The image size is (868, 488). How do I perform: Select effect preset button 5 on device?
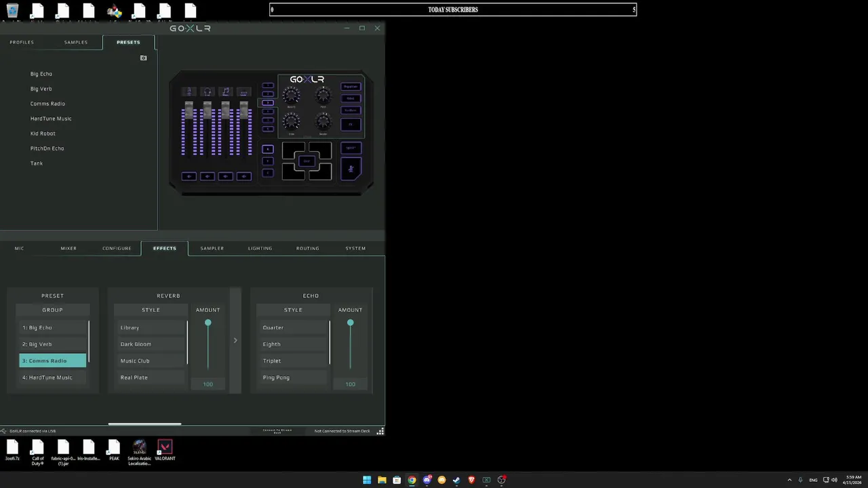point(268,120)
